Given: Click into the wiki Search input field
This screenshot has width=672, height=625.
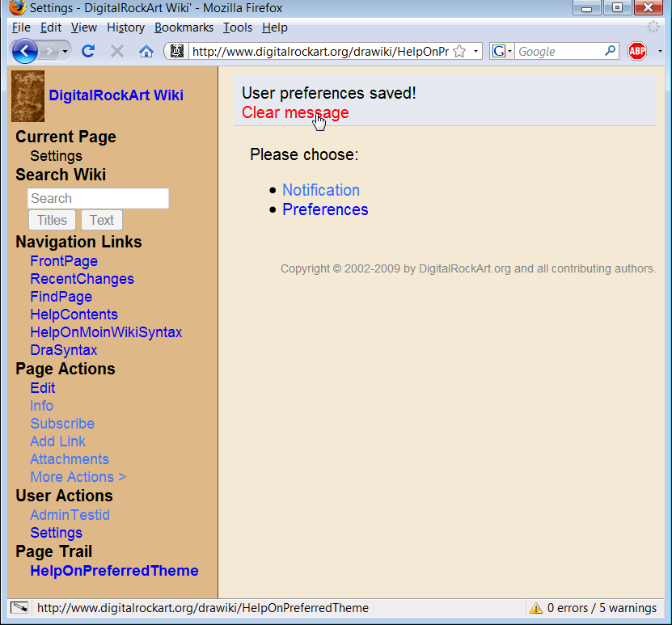Looking at the screenshot, I should click(98, 198).
